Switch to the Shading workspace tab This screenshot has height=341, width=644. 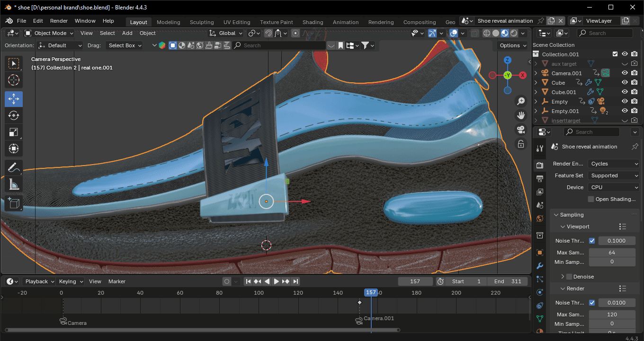click(313, 22)
